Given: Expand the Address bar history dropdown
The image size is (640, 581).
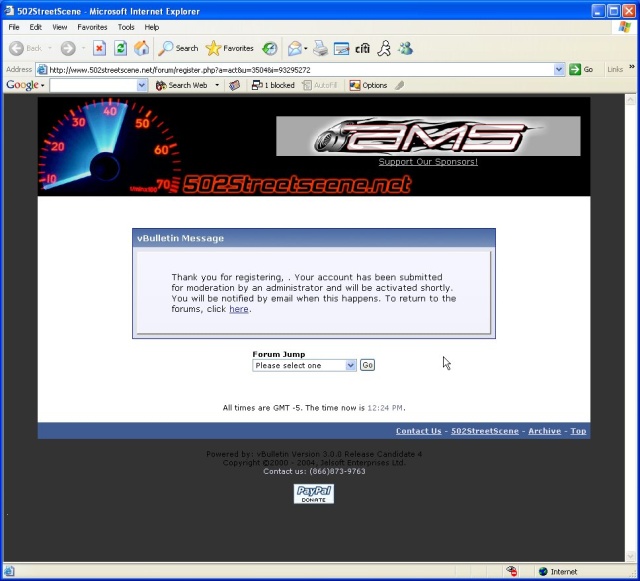Looking at the screenshot, I should (x=559, y=69).
